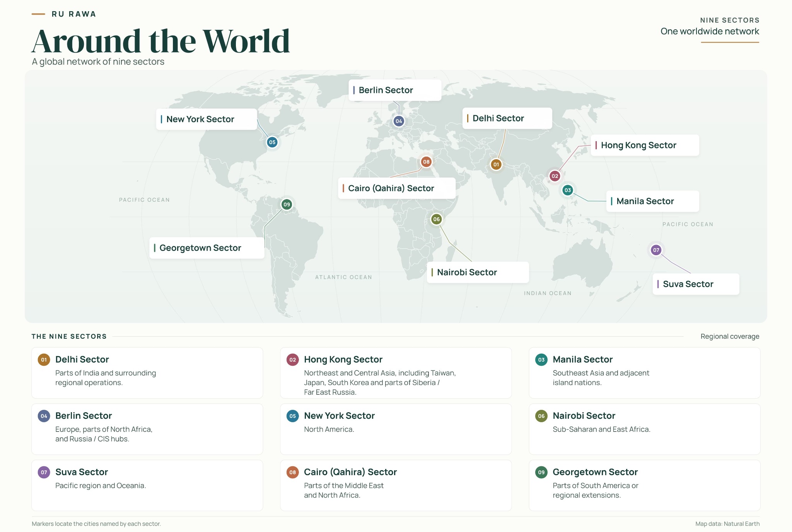Open the Berlin Sector card title

pyautogui.click(x=84, y=416)
